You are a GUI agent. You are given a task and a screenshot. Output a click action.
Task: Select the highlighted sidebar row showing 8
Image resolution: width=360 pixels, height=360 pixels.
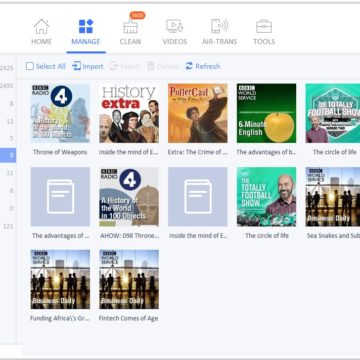(8, 155)
